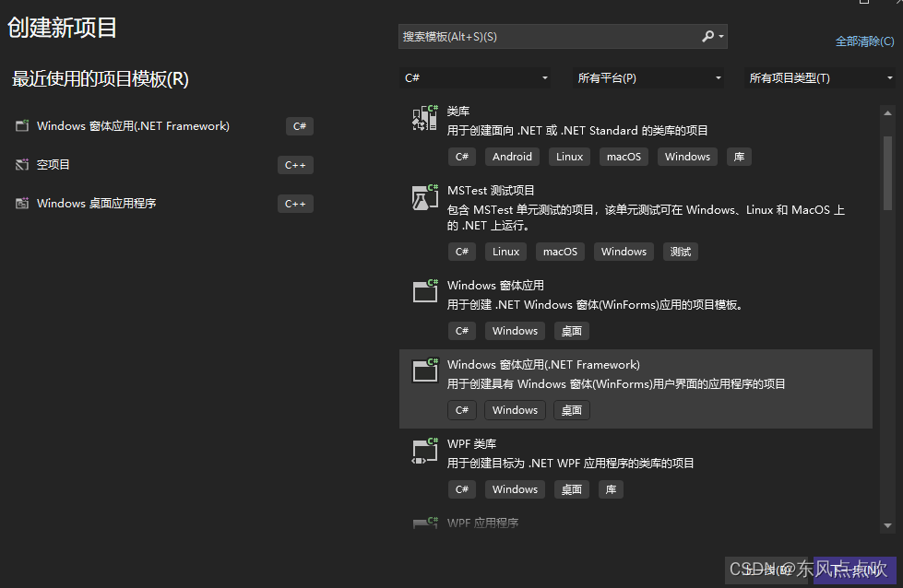903x588 pixels.
Task: Click the Windows 桌面应用程序 recent template icon
Action: tap(20, 203)
